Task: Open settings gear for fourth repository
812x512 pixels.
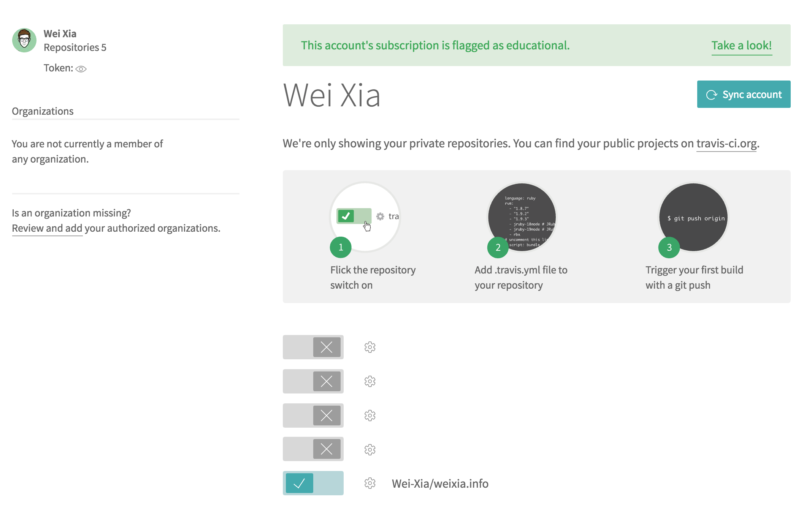Action: [x=370, y=450]
